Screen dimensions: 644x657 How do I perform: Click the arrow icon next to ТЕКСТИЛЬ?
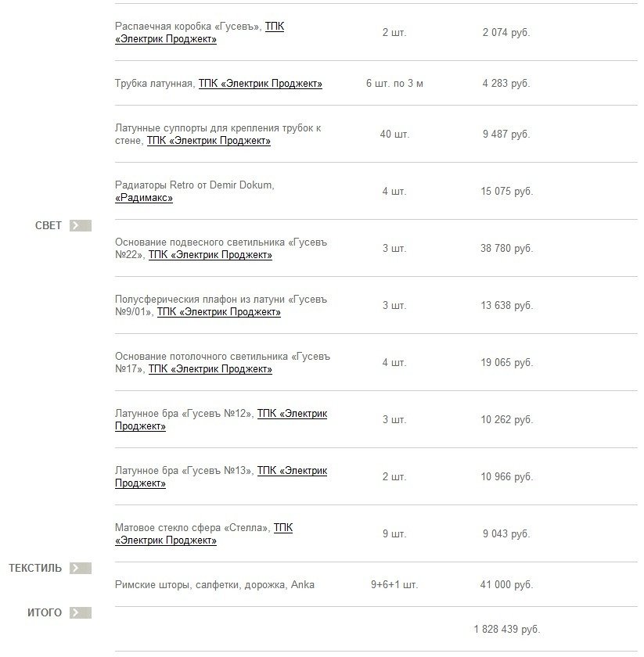tap(81, 569)
